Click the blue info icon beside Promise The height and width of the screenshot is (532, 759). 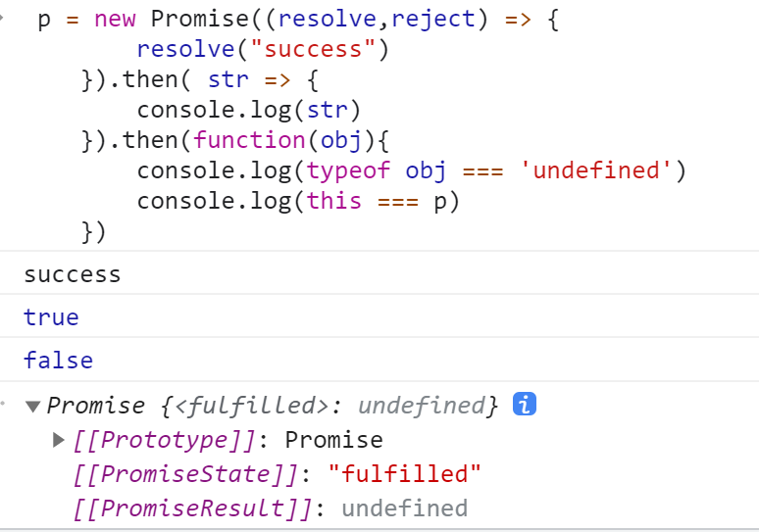[525, 404]
